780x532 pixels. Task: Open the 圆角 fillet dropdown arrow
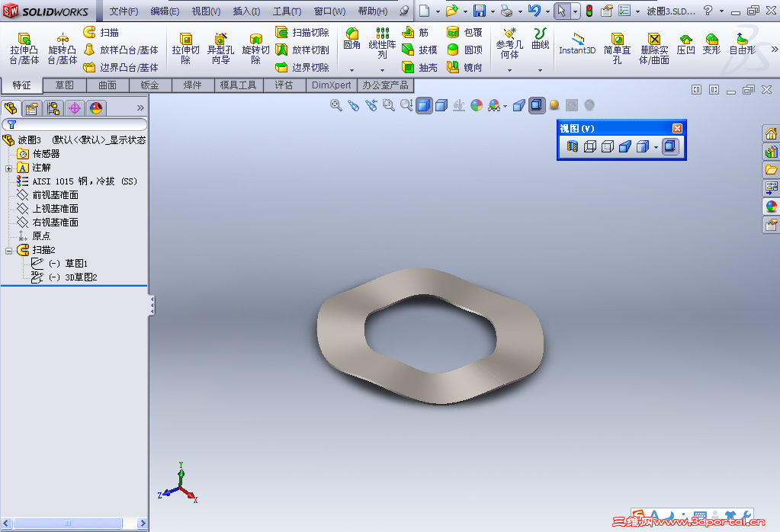tap(351, 70)
